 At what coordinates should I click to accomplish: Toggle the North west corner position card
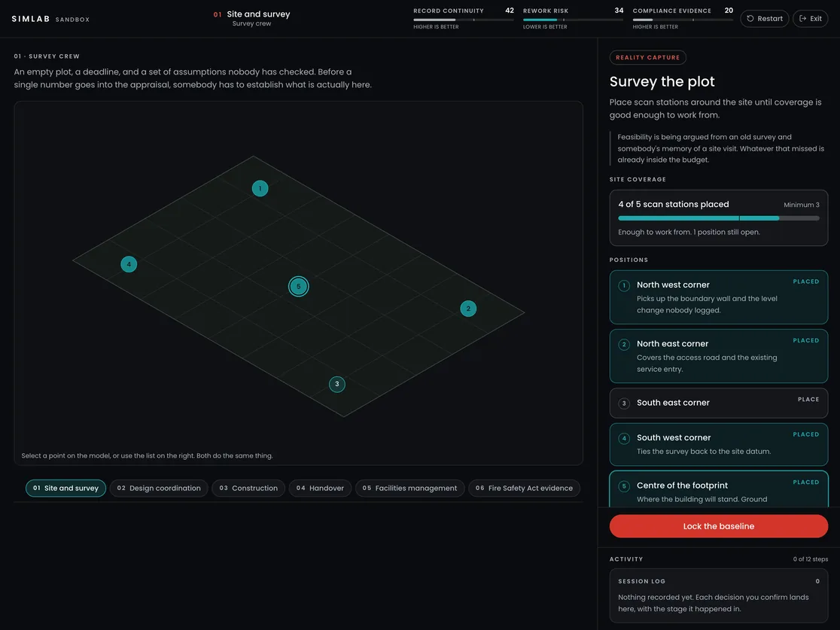pyautogui.click(x=718, y=297)
